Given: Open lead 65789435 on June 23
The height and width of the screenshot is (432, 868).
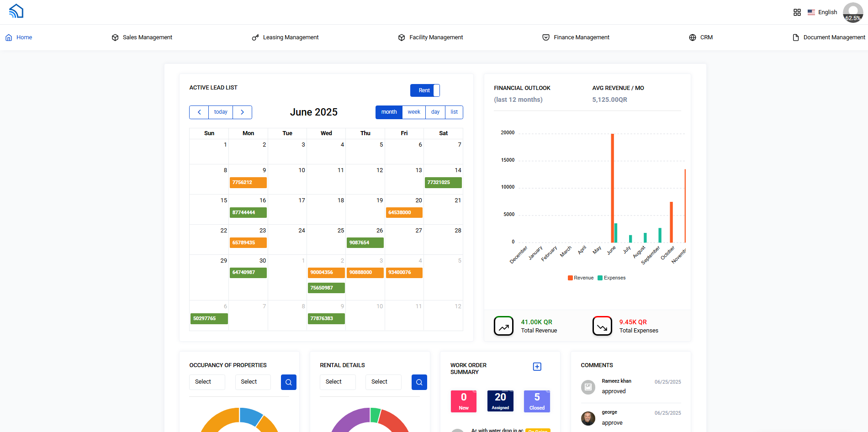Looking at the screenshot, I should coord(248,243).
